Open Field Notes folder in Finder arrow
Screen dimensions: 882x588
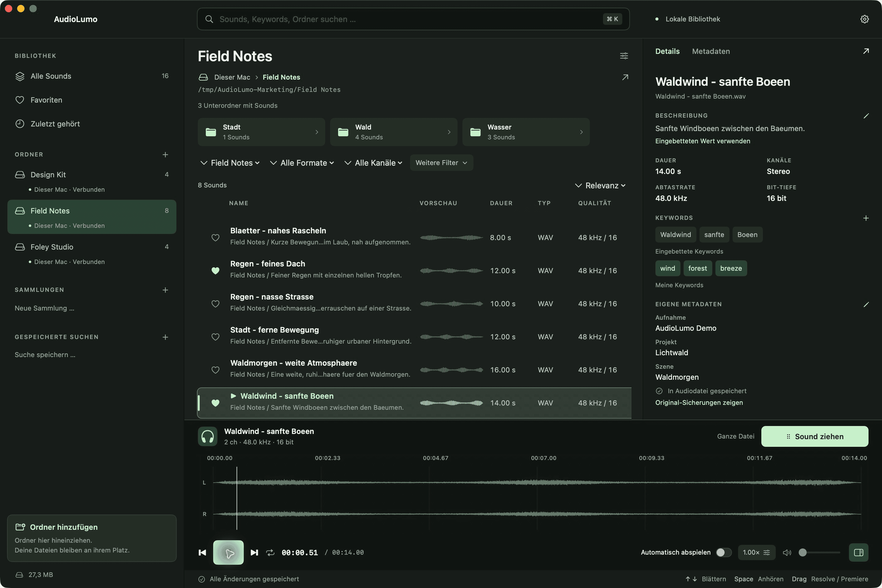coord(625,77)
